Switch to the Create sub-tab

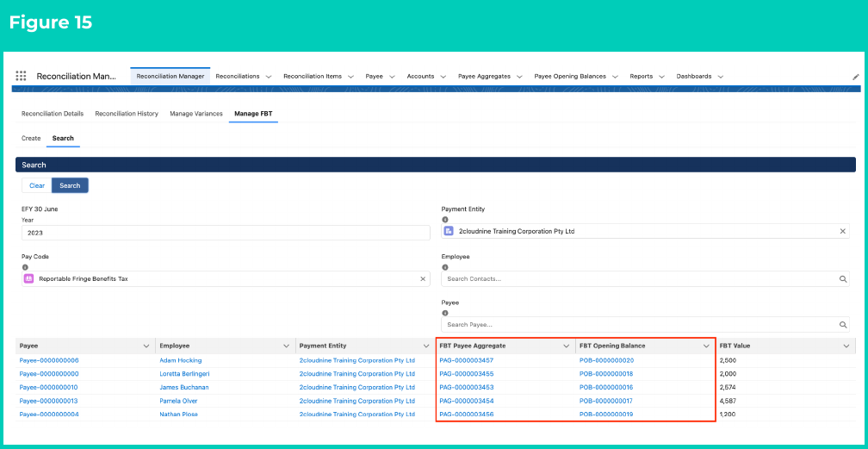pos(31,138)
